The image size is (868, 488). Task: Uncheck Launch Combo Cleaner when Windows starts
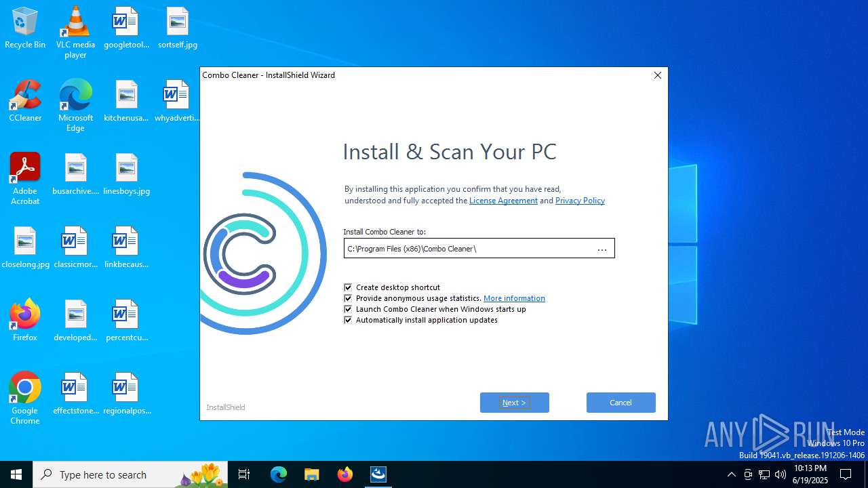(348, 309)
